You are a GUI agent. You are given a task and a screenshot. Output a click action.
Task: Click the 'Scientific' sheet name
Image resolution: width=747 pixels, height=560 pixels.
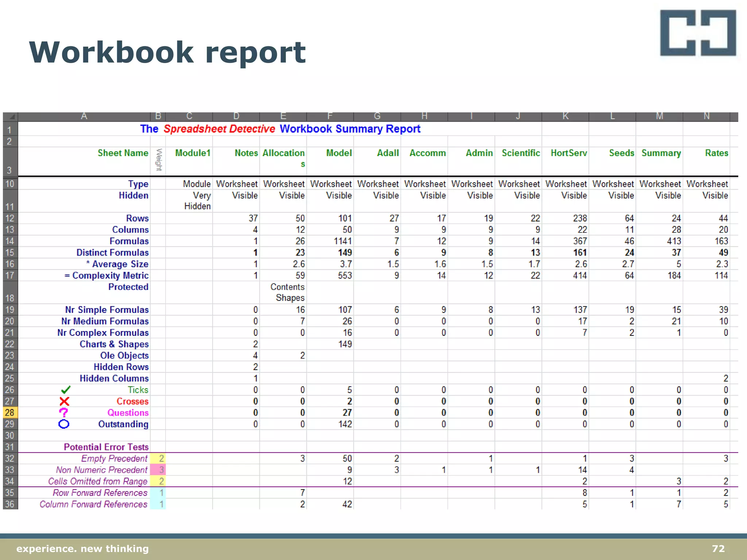521,153
